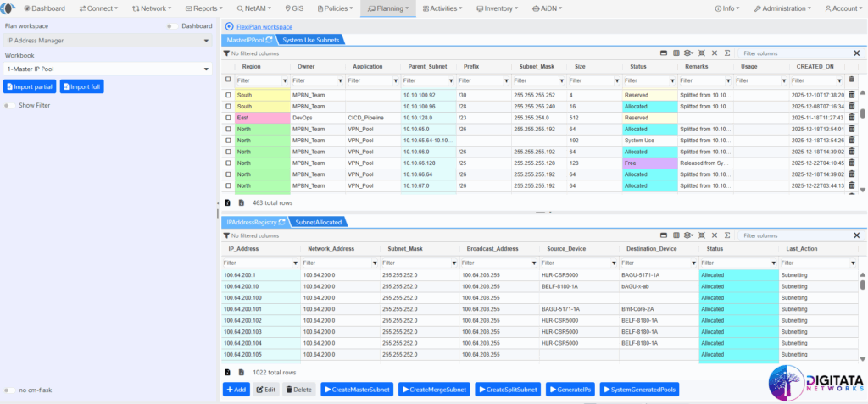Click delete icon for the East DevOps row
Viewport: 868px width, 404px height.
coord(852,118)
